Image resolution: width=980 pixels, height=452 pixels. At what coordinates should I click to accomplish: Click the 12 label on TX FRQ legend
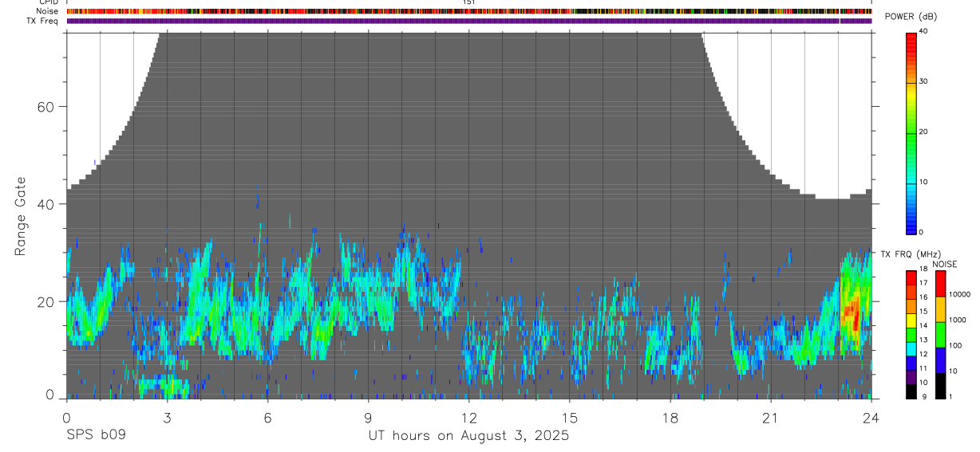pos(923,355)
